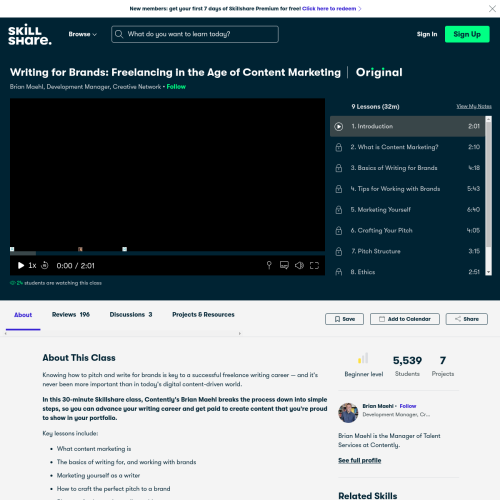Image resolution: width=500 pixels, height=500 pixels.
Task: Select lesson 3. Basics of Writing for Brands
Action: point(407,168)
